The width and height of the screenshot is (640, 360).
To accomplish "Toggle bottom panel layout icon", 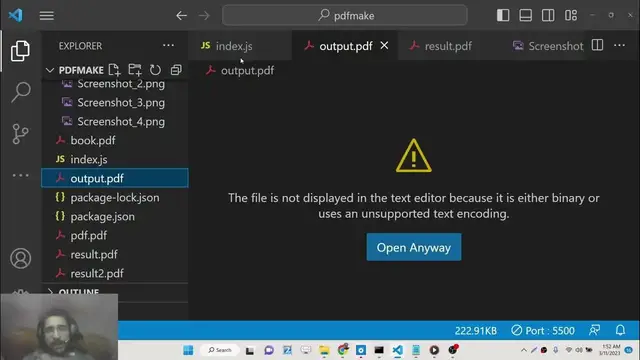I will pyautogui.click(x=525, y=16).
